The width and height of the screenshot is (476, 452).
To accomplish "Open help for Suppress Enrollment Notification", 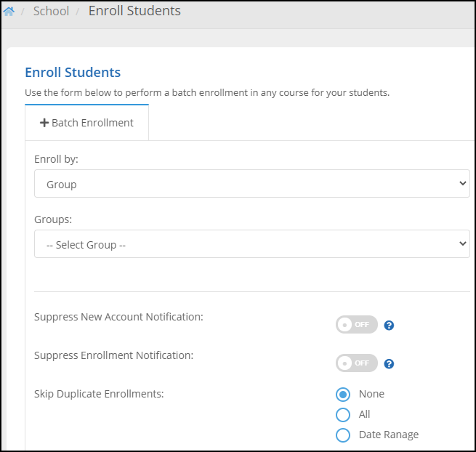I will coord(389,363).
